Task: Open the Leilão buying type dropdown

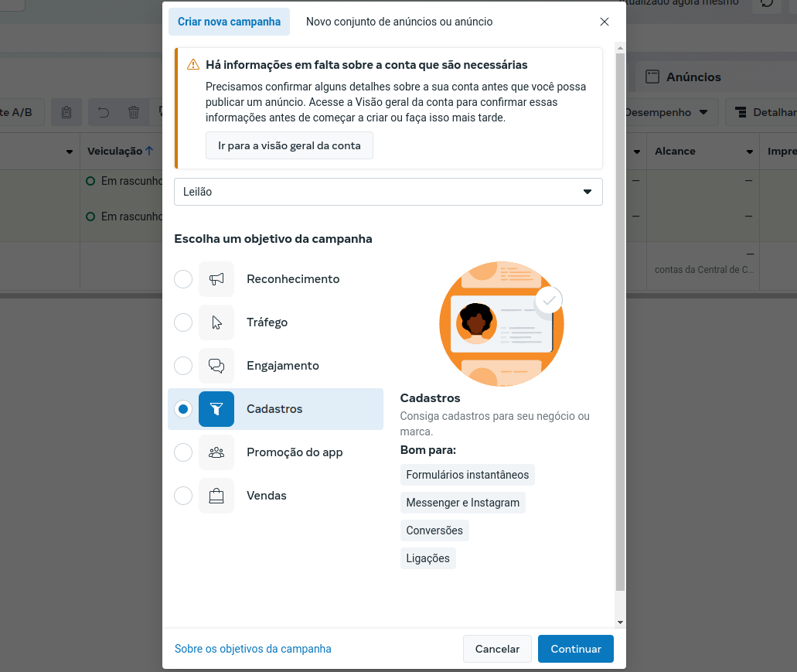Action: coord(388,192)
